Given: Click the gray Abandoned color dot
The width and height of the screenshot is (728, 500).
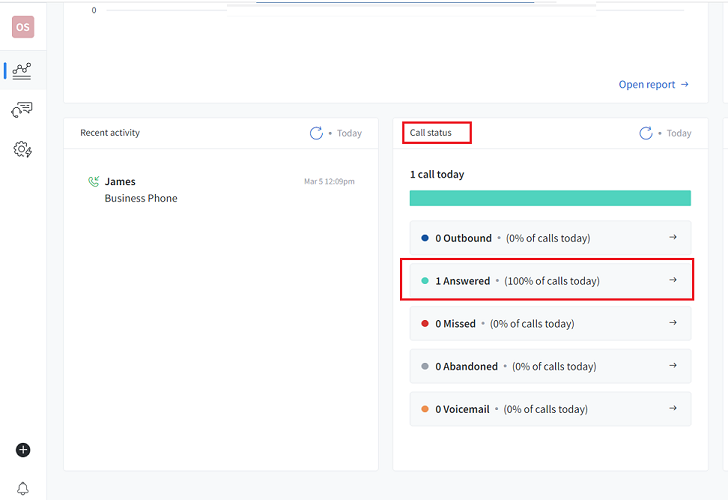Looking at the screenshot, I should [x=425, y=366].
